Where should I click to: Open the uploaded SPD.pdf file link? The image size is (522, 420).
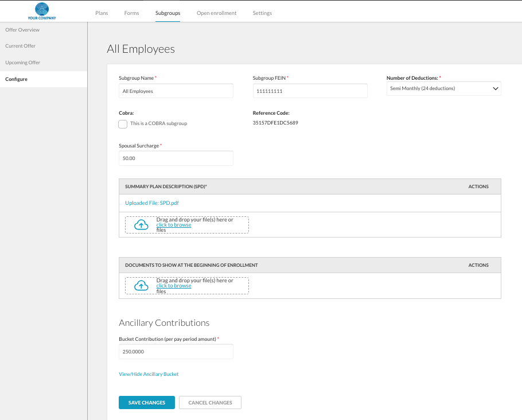tap(152, 203)
